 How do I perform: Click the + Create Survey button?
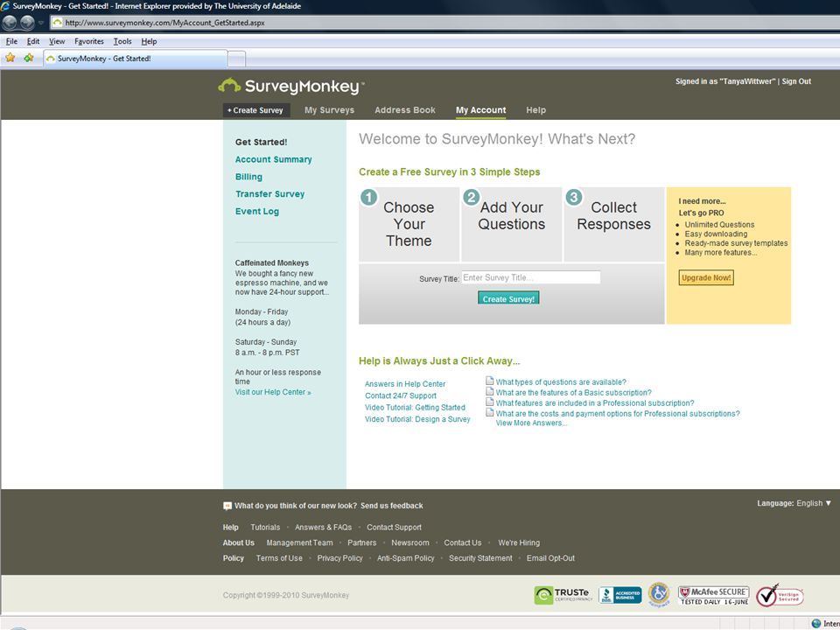click(256, 110)
